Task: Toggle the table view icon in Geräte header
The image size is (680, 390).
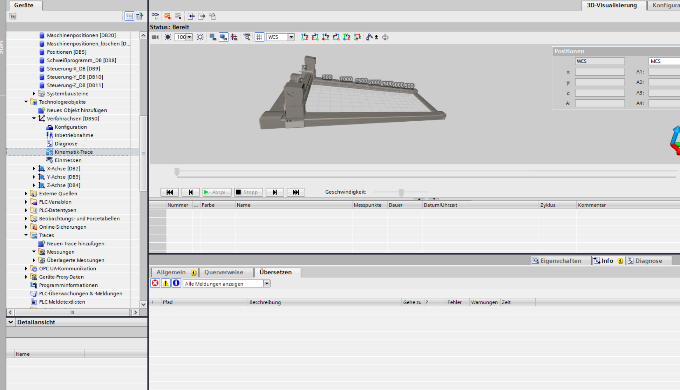Action: click(x=129, y=16)
